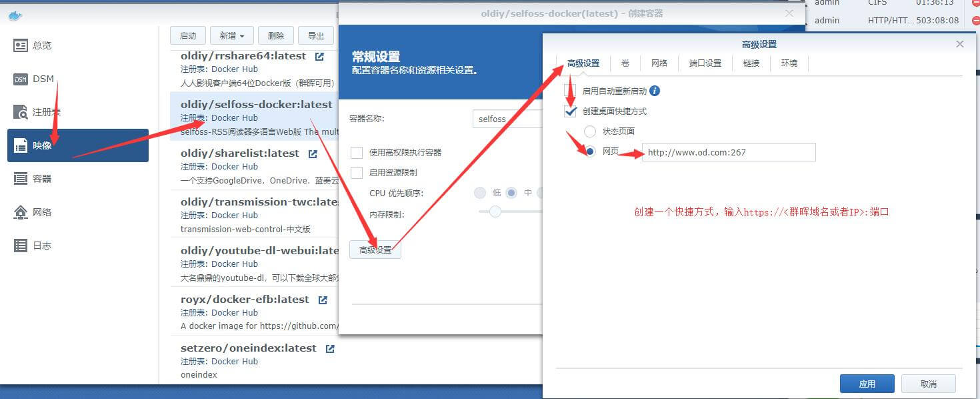This screenshot has height=399, width=980.
Task: Select the 网页 radio option
Action: tap(590, 151)
